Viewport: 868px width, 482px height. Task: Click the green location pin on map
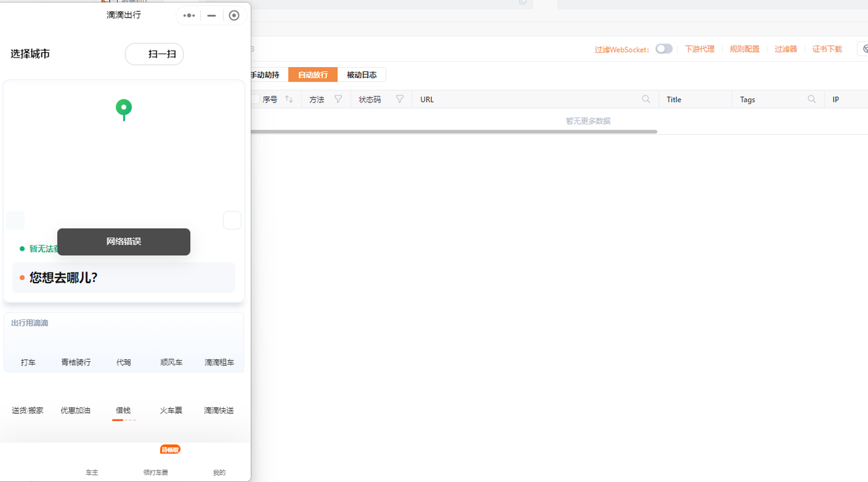(x=123, y=109)
